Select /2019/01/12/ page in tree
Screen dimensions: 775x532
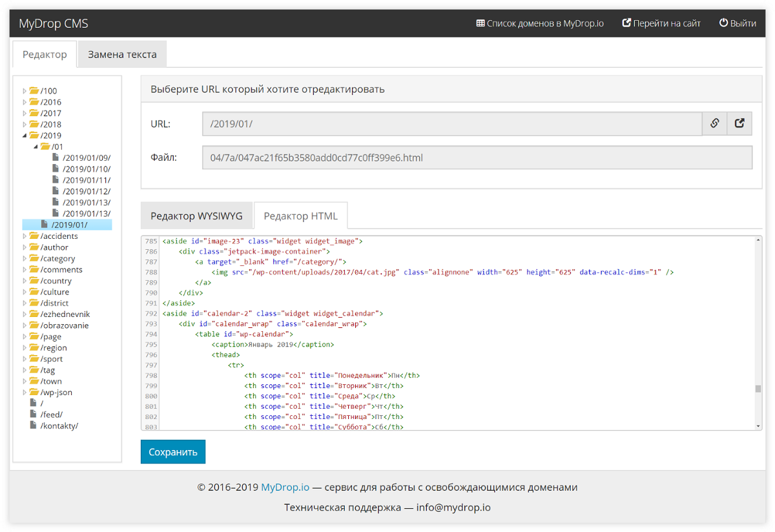tap(86, 191)
